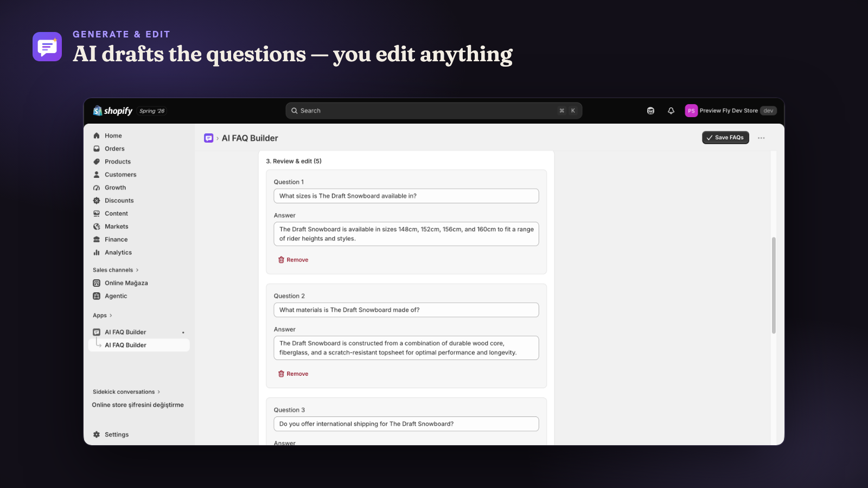Image resolution: width=868 pixels, height=488 pixels.
Task: Remove Question 2
Action: [x=293, y=374]
